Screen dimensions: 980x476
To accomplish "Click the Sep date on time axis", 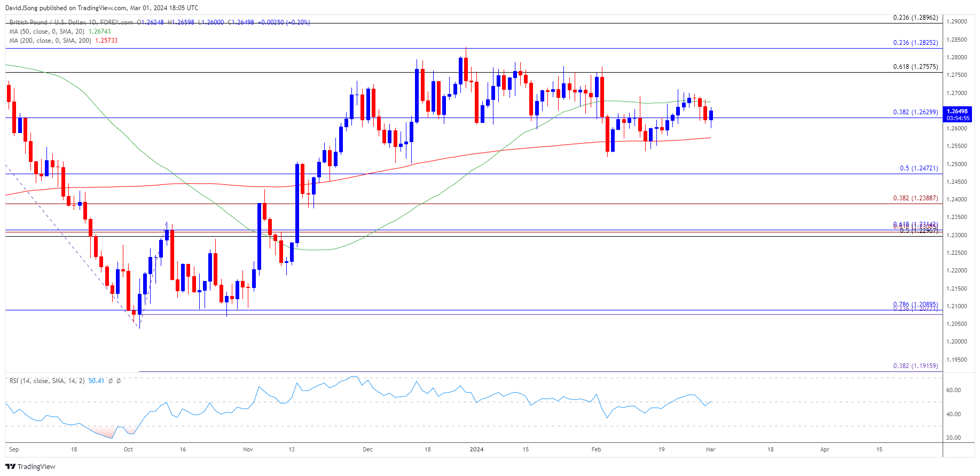I will pyautogui.click(x=14, y=449).
